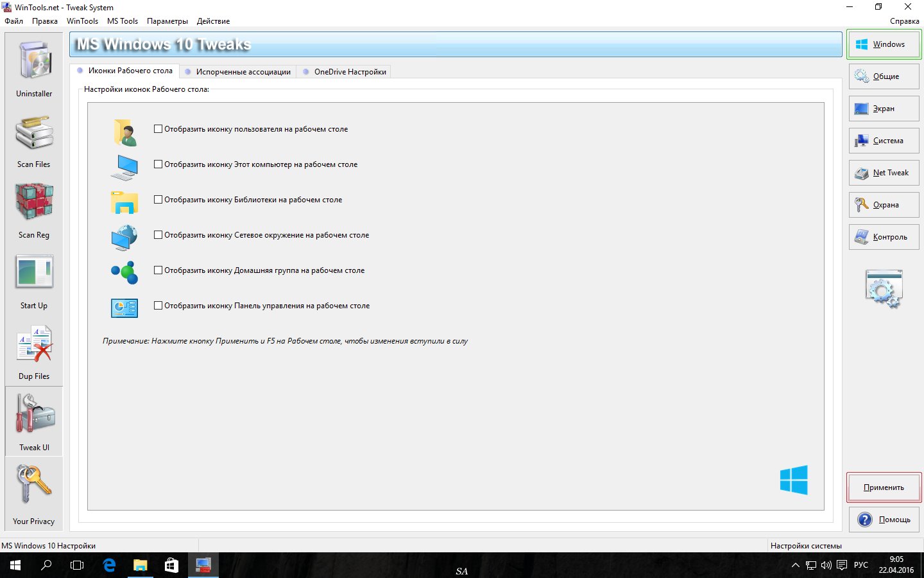Viewport: 924px width, 578px height.
Task: Open the Uninstaller tool in sidebar
Action: [x=34, y=68]
